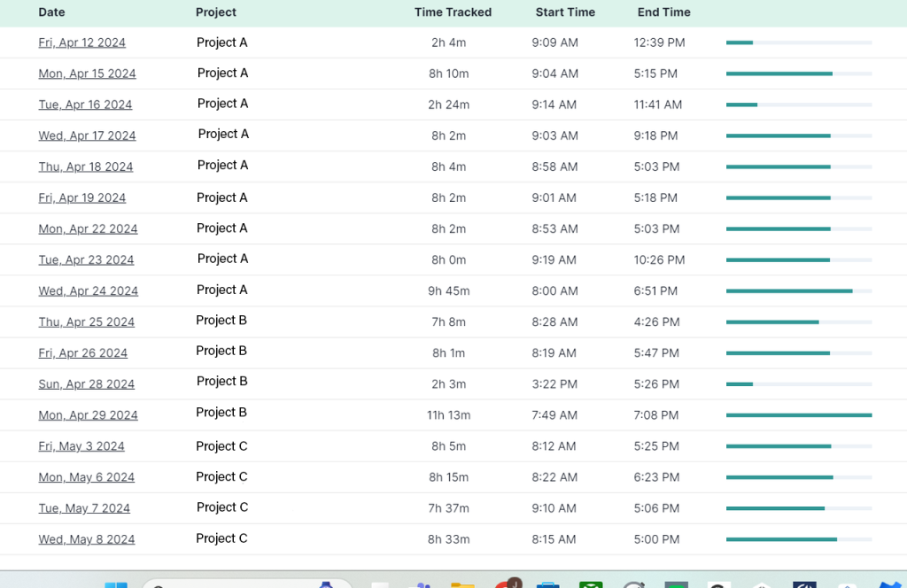Click the Project column header

click(x=216, y=12)
